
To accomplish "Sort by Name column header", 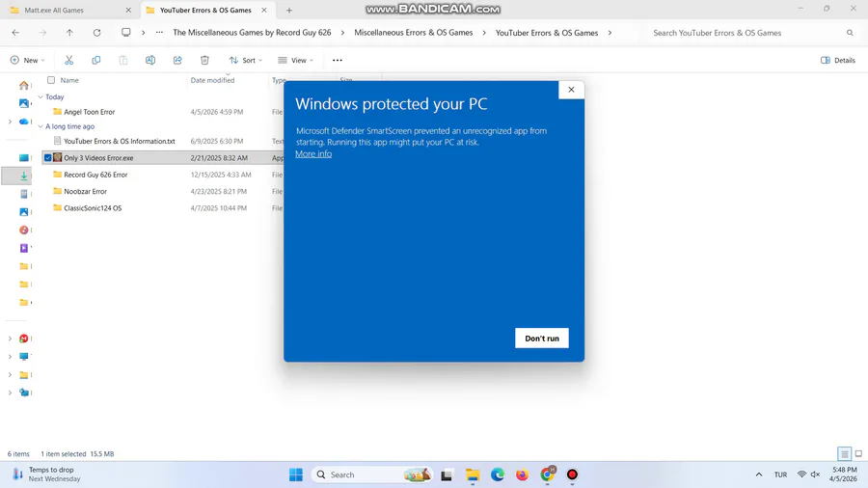I will coord(69,80).
